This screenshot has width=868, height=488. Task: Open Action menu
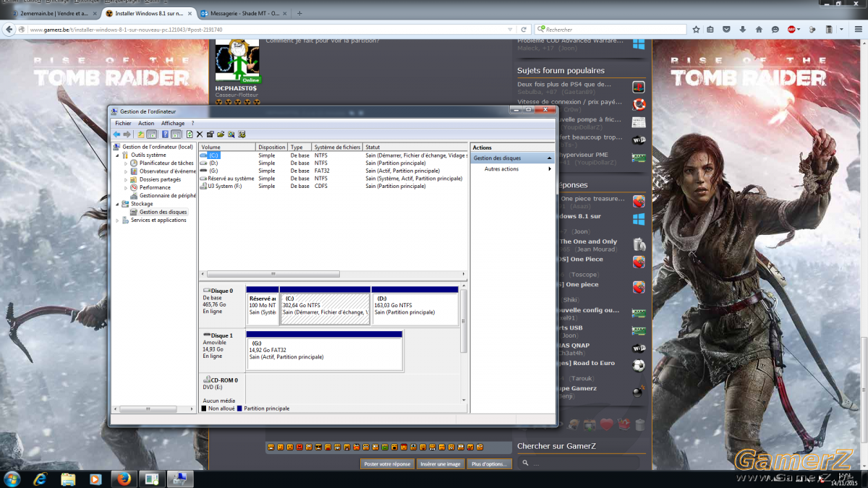146,124
